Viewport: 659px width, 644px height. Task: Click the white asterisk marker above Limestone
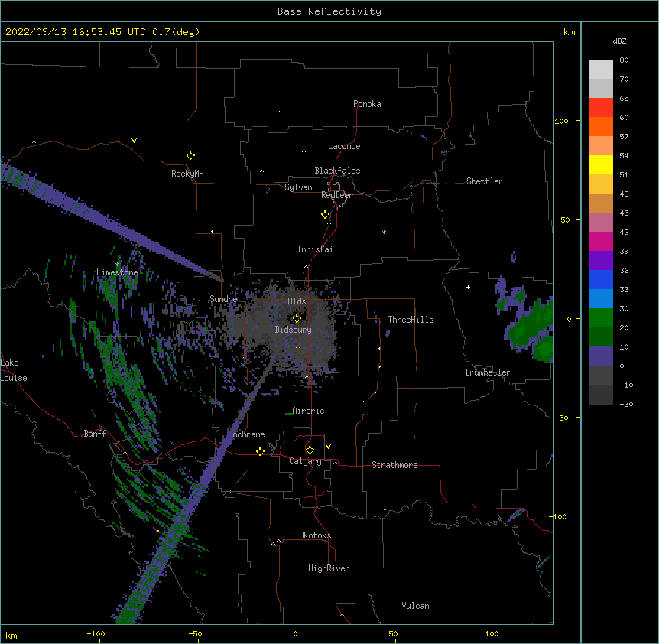coord(118,265)
